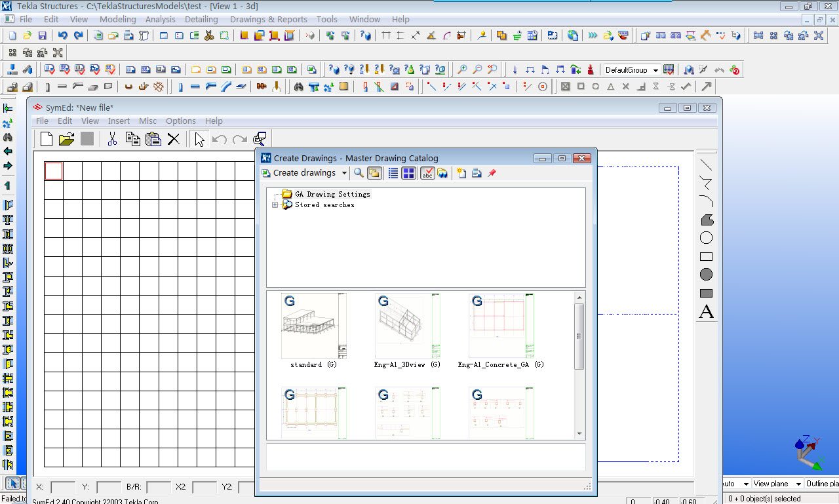The image size is (839, 504).
Task: Click the Save model icon in Tekla toolbar
Action: point(43,35)
